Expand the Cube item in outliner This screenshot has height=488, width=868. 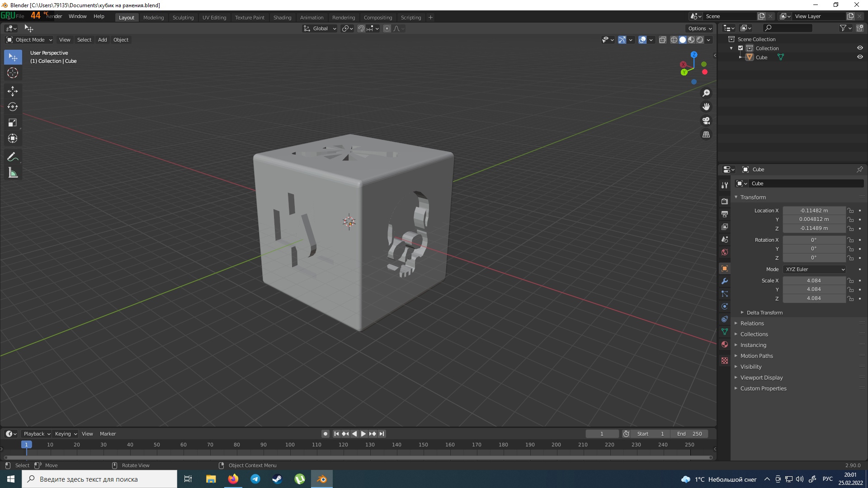[741, 57]
